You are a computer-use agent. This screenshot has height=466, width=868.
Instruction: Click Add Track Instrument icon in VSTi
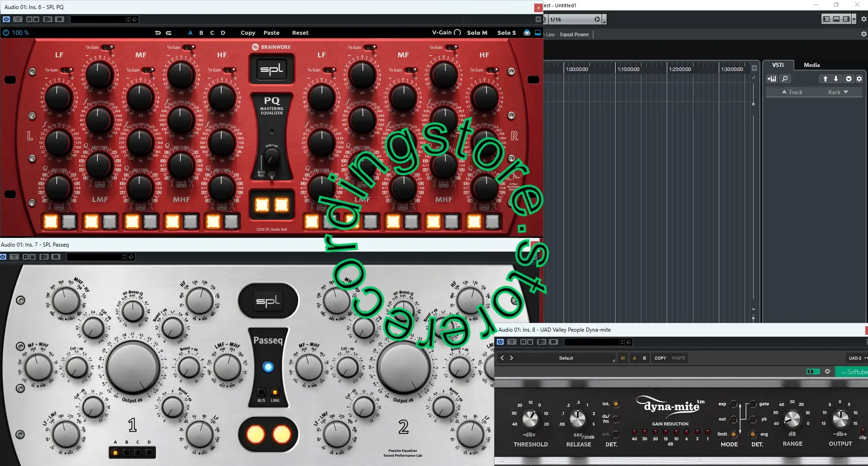[x=772, y=79]
